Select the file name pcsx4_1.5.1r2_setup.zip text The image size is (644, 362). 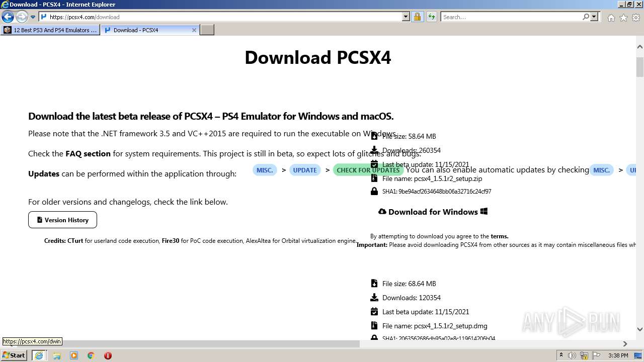point(448,178)
